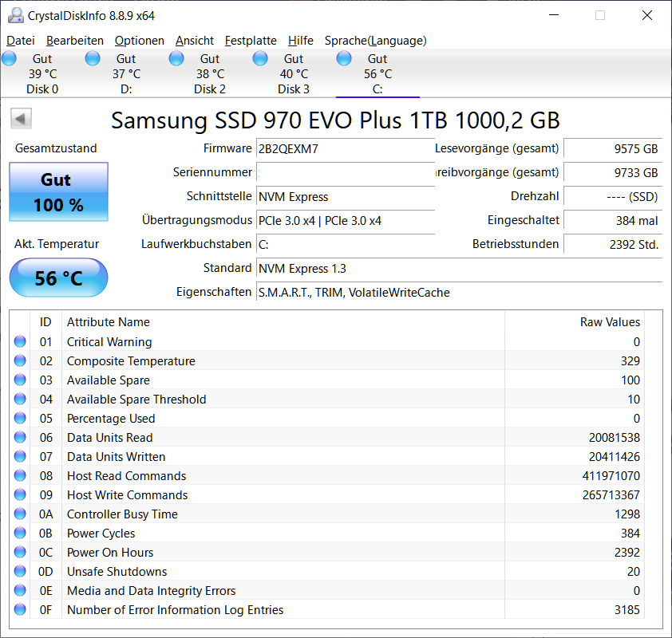This screenshot has height=638, width=672.
Task: Click the empty Seriennummer field
Action: tap(346, 172)
